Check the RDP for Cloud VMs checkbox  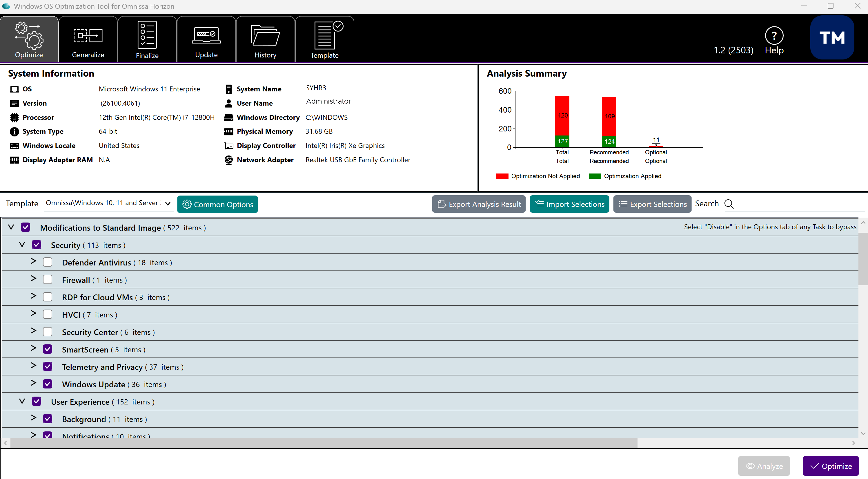pos(48,297)
